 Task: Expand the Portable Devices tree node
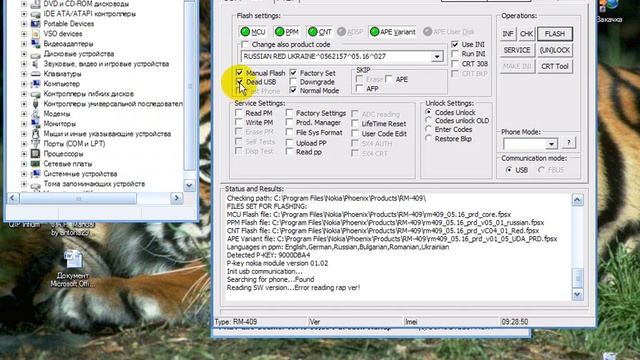24,24
